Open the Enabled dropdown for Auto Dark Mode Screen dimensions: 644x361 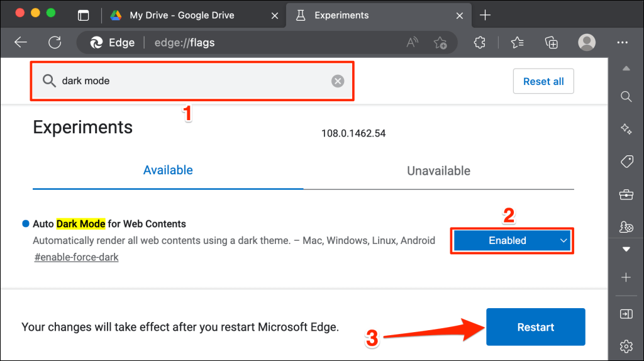pos(511,240)
